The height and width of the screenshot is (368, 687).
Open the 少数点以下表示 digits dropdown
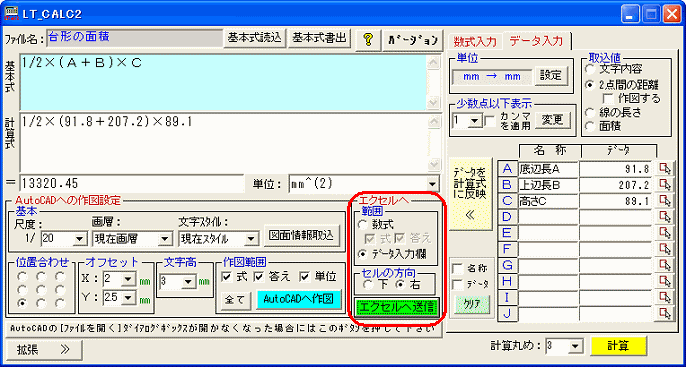474,120
